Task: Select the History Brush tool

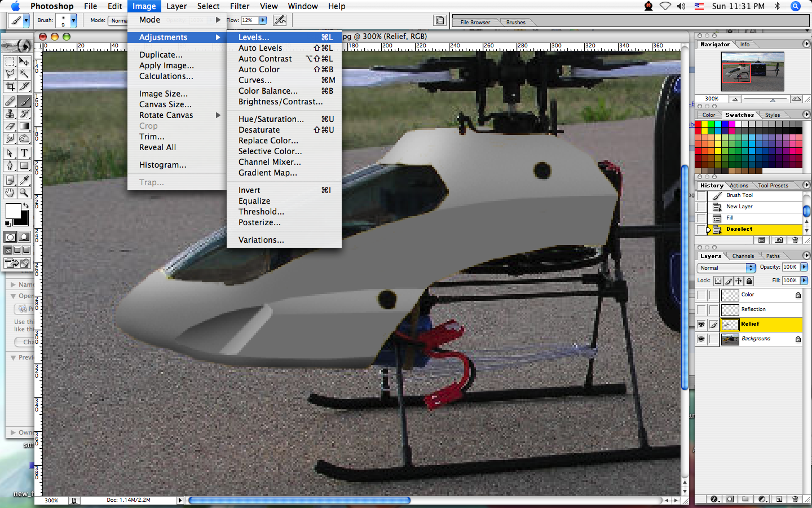Action: pos(24,114)
